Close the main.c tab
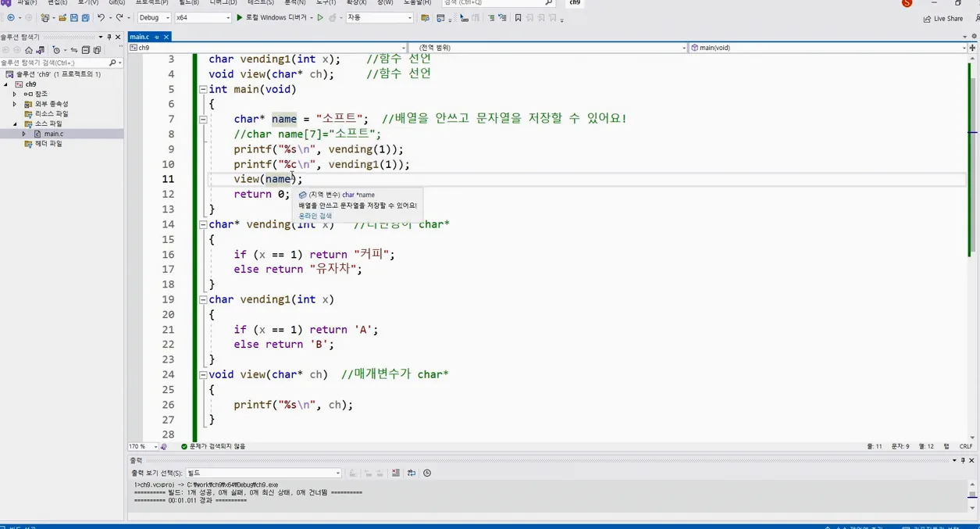This screenshot has width=980, height=529. coord(166,37)
